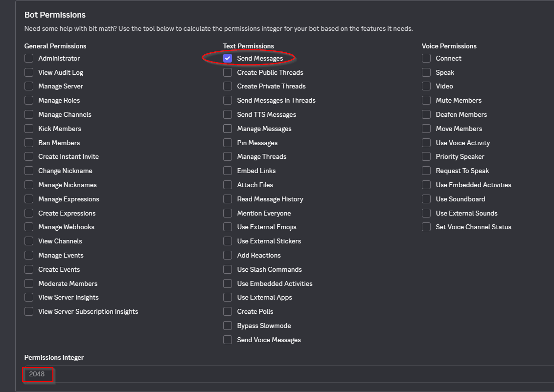Select the Mute Members checkbox

[x=426, y=100]
